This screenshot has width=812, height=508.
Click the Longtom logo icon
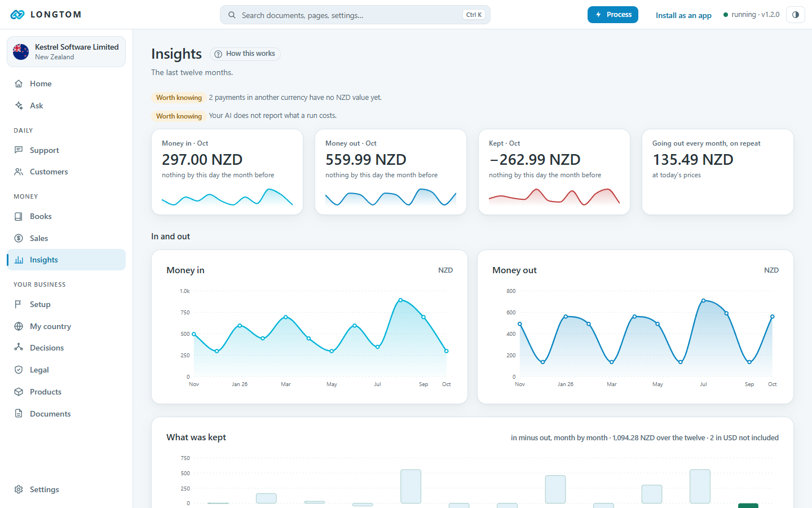pos(17,15)
